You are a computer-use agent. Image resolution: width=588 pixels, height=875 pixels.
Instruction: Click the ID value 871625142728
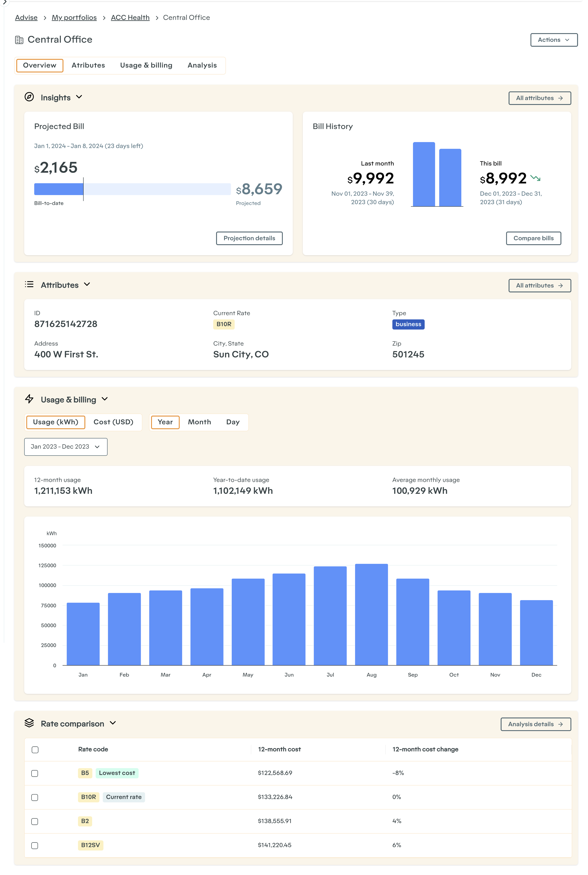(66, 324)
